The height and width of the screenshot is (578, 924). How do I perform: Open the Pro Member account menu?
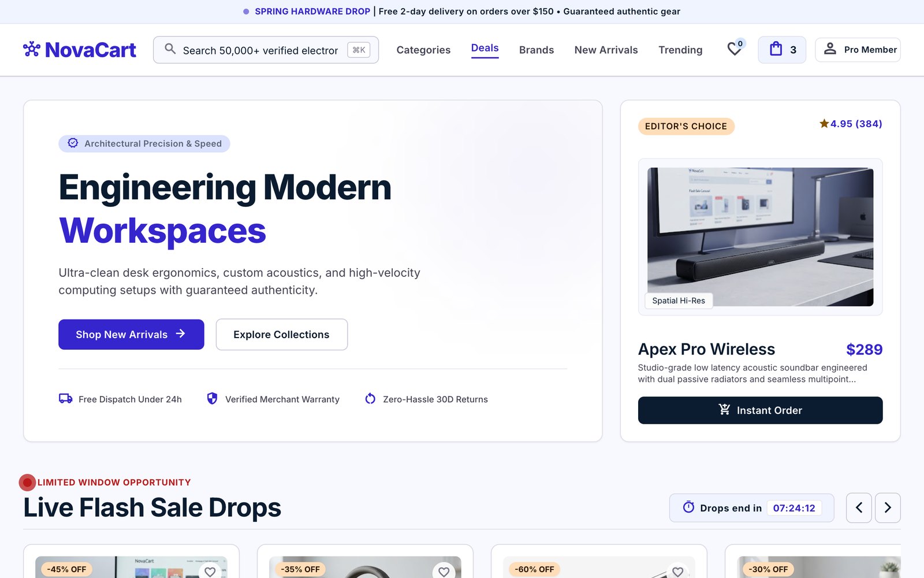click(x=858, y=50)
